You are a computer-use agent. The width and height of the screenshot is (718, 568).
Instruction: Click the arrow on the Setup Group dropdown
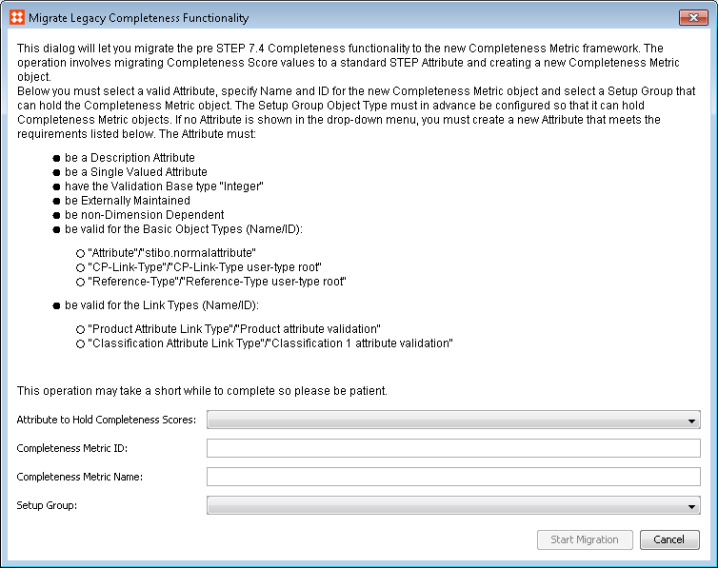coord(691,507)
